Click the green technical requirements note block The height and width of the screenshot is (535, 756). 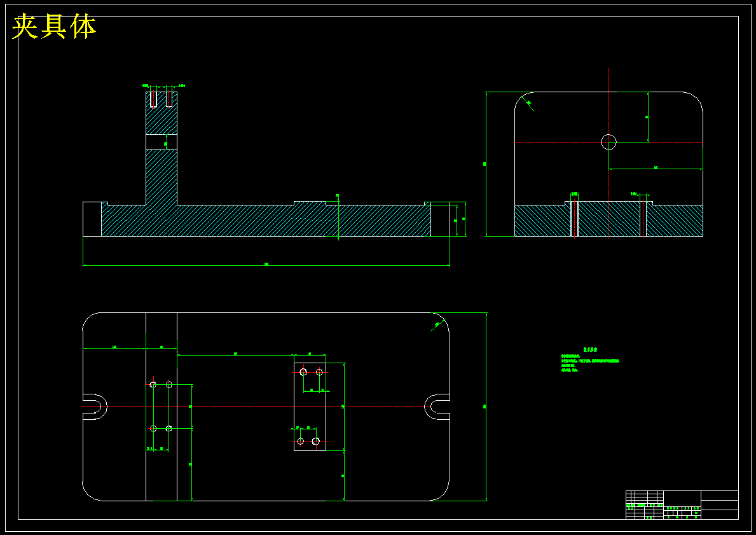[589, 360]
